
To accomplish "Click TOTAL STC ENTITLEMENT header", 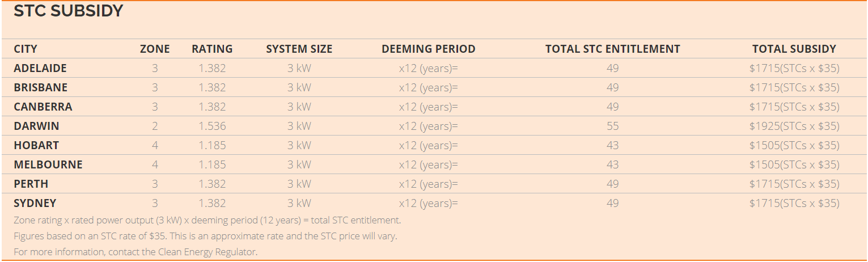I will click(613, 49).
